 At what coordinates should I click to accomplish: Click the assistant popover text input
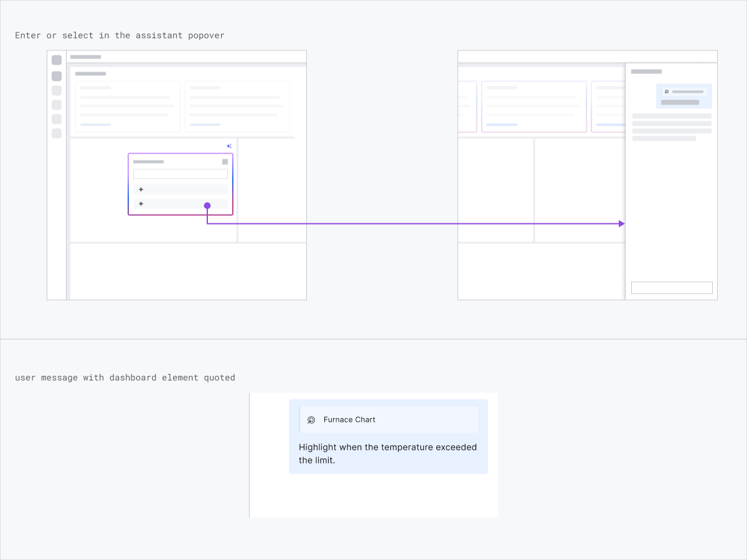[181, 174]
